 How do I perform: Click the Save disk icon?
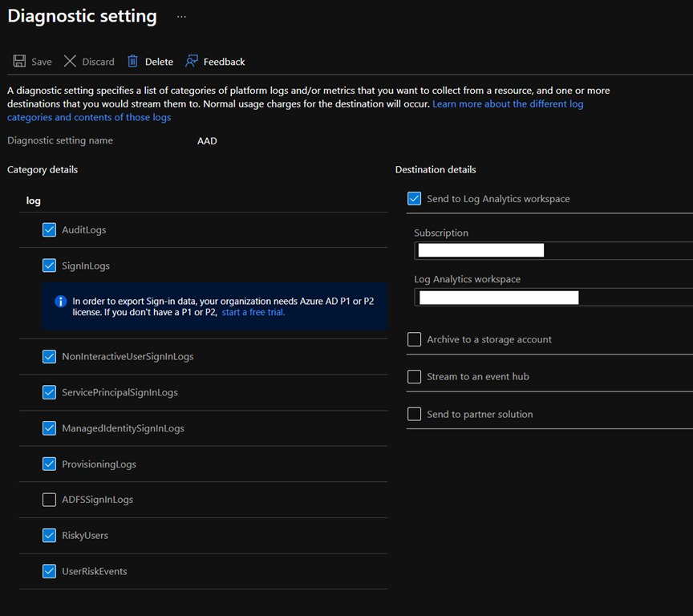click(19, 62)
